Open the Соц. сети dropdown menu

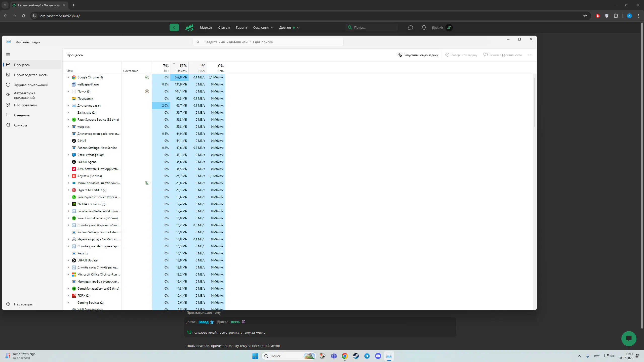(x=263, y=28)
